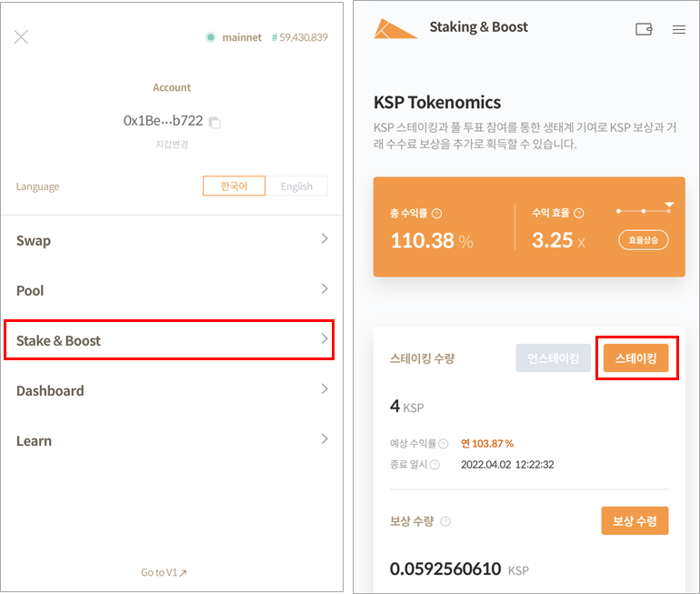The height and width of the screenshot is (594, 700).
Task: Expand the Swap menu chevron
Action: pyautogui.click(x=324, y=239)
